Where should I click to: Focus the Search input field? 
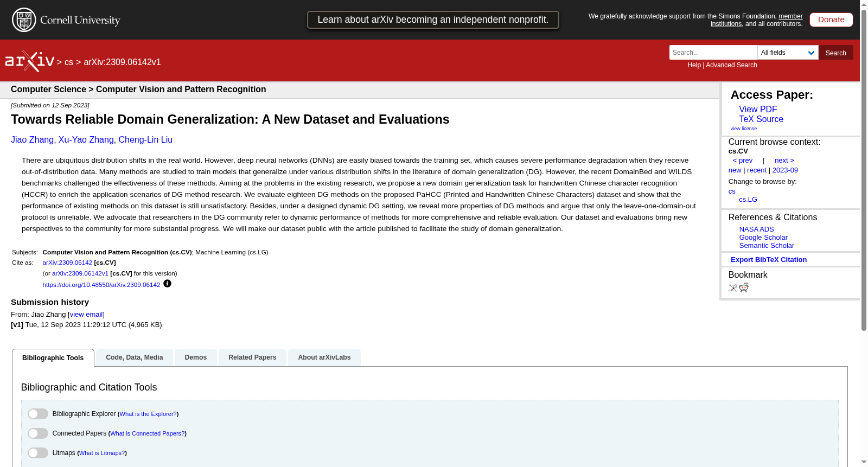[713, 53]
